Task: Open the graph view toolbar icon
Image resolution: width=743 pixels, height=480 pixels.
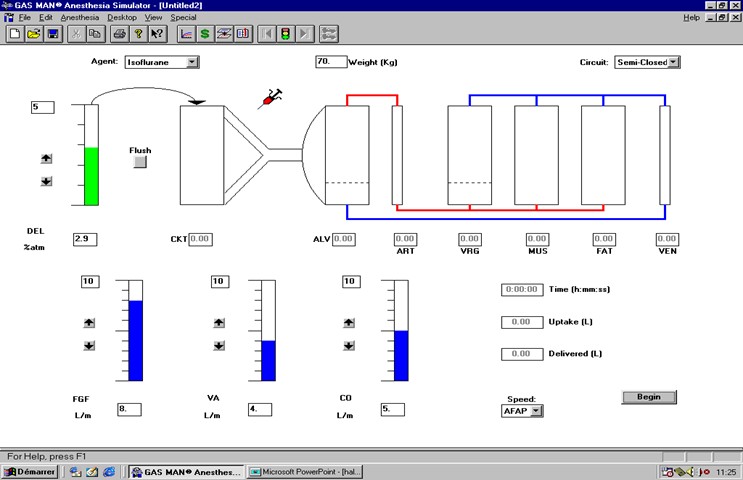Action: pos(186,34)
